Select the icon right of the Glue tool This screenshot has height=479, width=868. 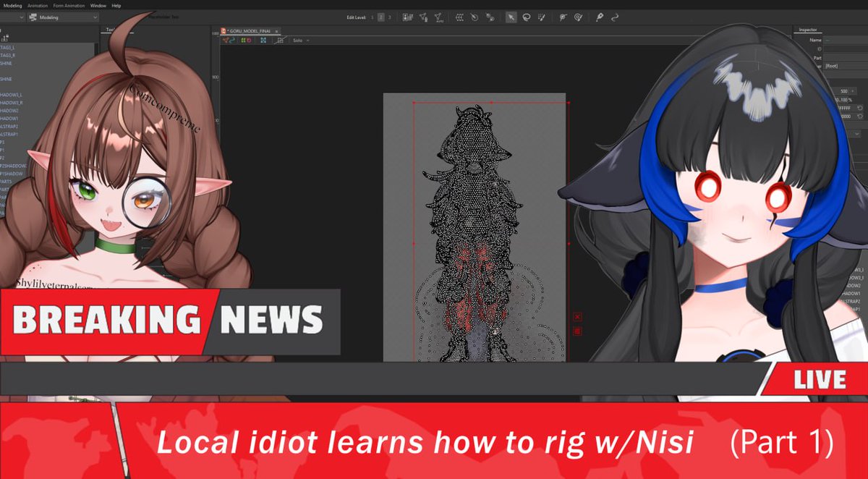coord(578,17)
